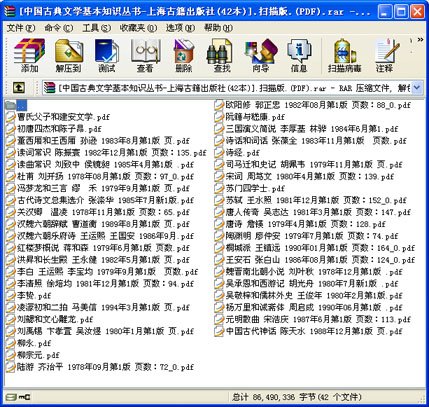Click the key icon in status bar
429x407 pixels.
(x=24, y=397)
